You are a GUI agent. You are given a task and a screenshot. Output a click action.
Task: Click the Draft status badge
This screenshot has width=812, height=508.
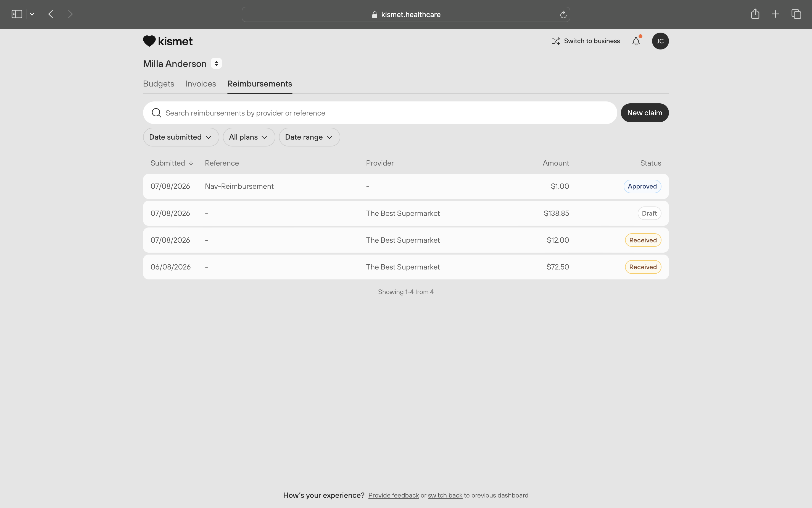click(x=649, y=213)
